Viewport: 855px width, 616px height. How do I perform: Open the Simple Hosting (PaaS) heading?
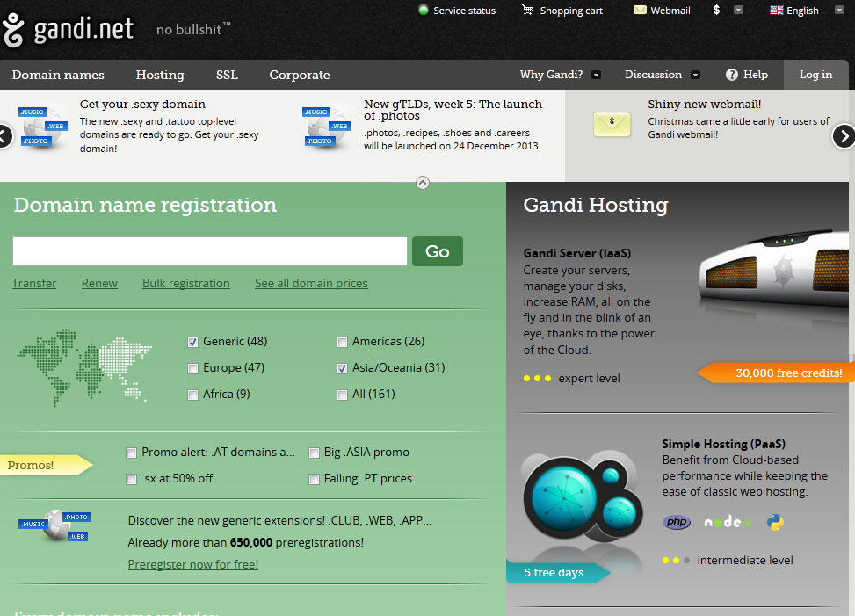(x=723, y=444)
